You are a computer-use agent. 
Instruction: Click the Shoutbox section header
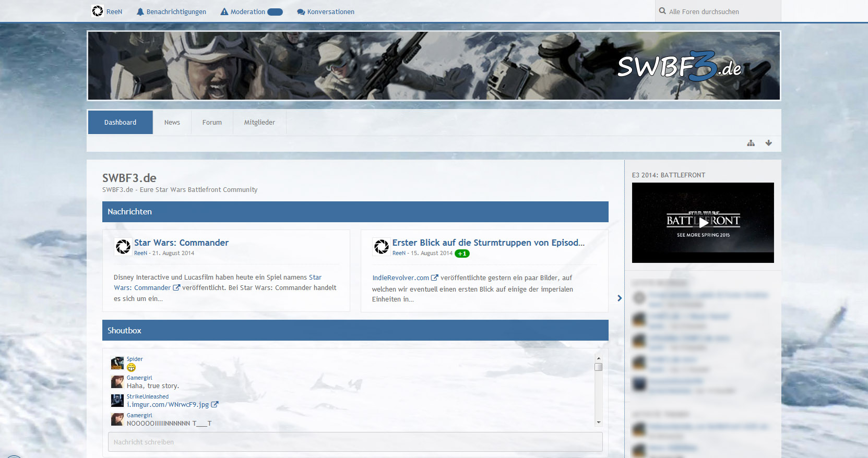click(355, 330)
